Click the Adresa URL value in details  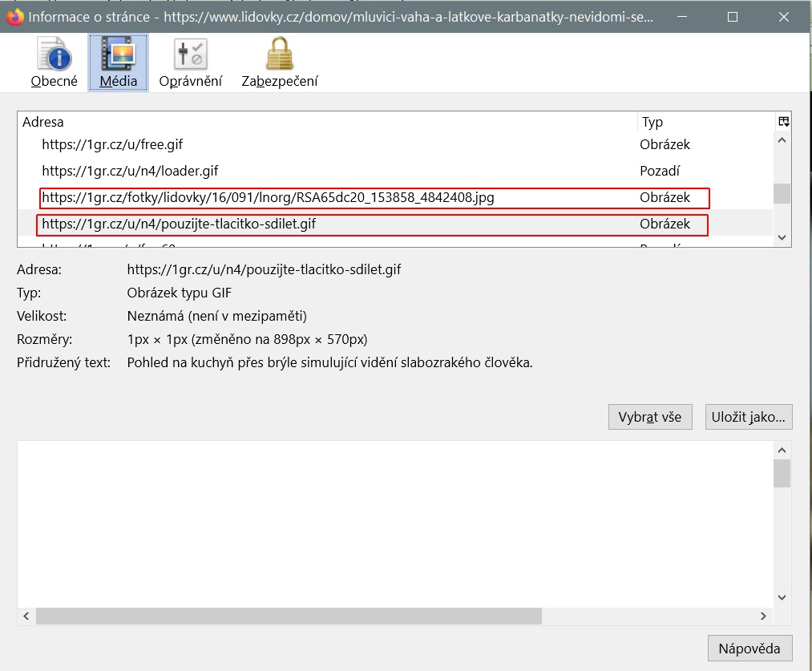click(264, 269)
